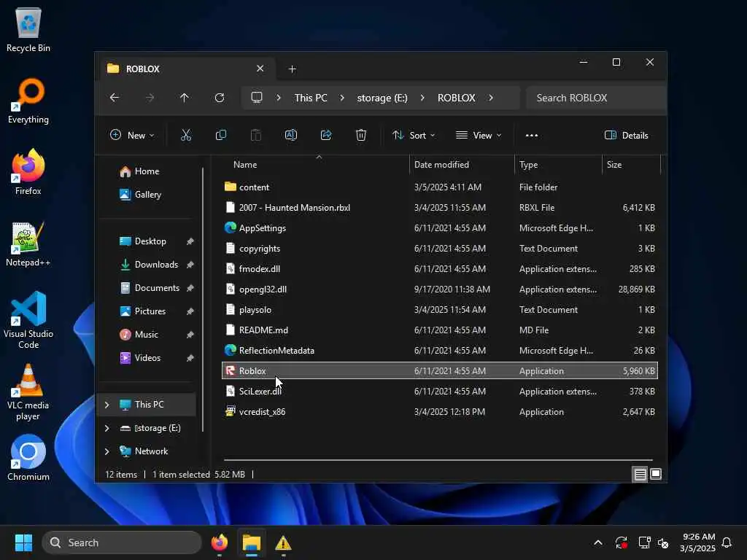The width and height of the screenshot is (747, 560).
Task: Click the Delete trash can icon
Action: (x=361, y=135)
